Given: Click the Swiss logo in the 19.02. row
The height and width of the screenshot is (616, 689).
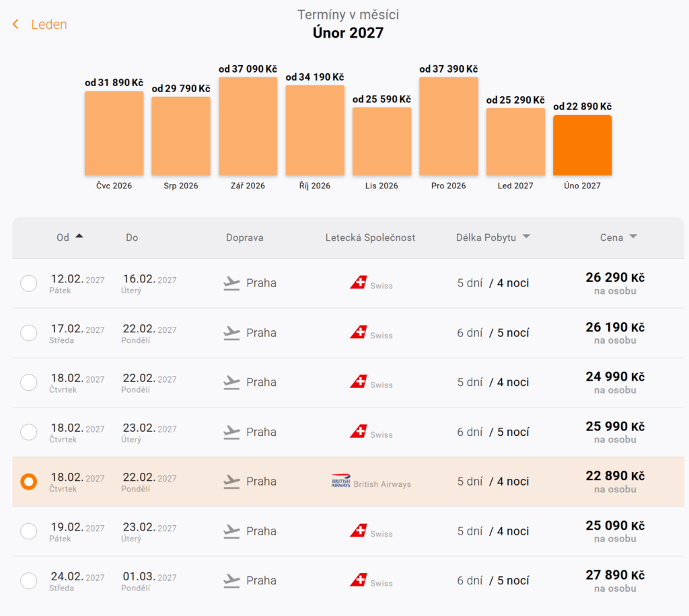Looking at the screenshot, I should click(358, 531).
